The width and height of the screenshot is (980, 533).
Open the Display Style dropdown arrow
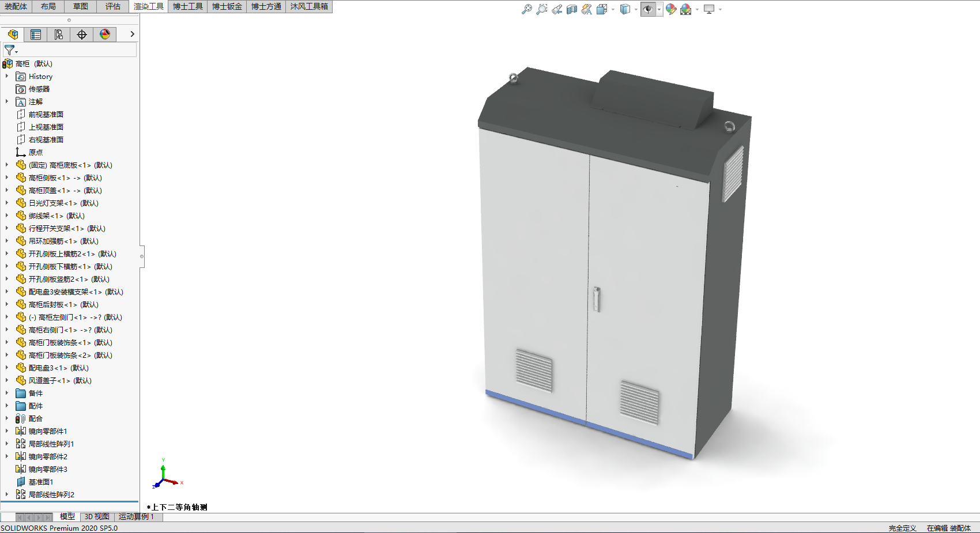coord(635,10)
